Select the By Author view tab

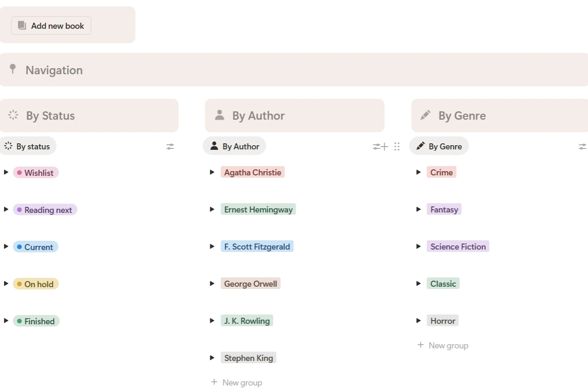(x=235, y=146)
